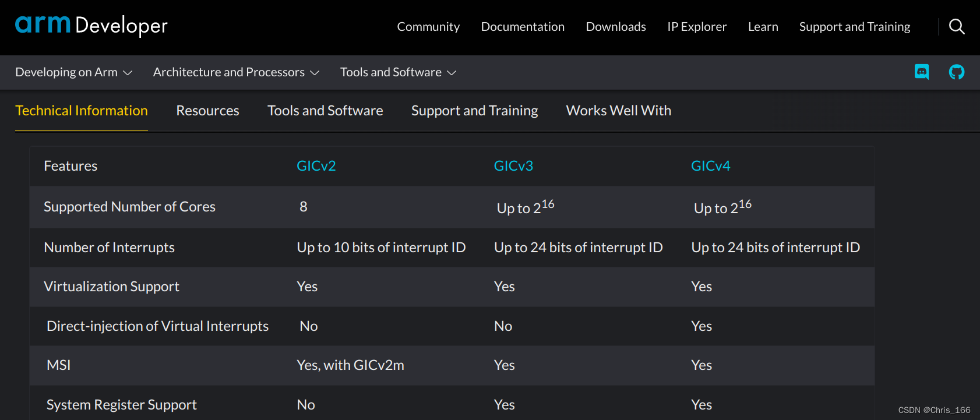The width and height of the screenshot is (980, 420).
Task: Follow the GICv4 column header link
Action: click(x=711, y=166)
